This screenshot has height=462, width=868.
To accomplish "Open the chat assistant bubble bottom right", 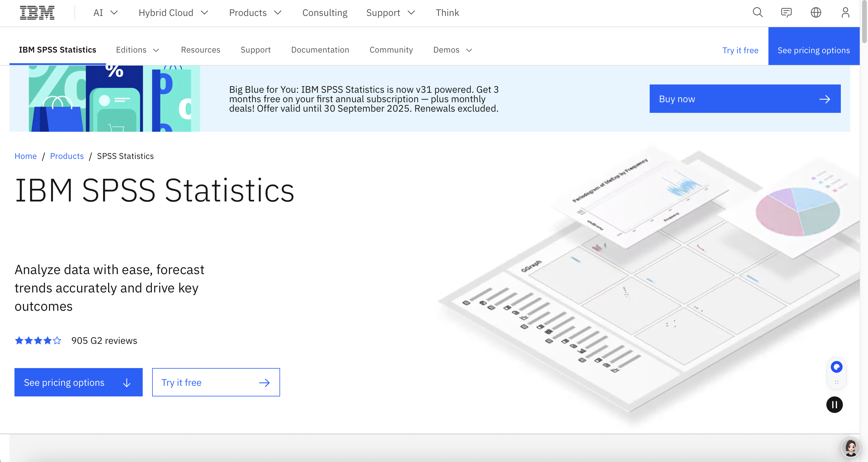I will 836,367.
